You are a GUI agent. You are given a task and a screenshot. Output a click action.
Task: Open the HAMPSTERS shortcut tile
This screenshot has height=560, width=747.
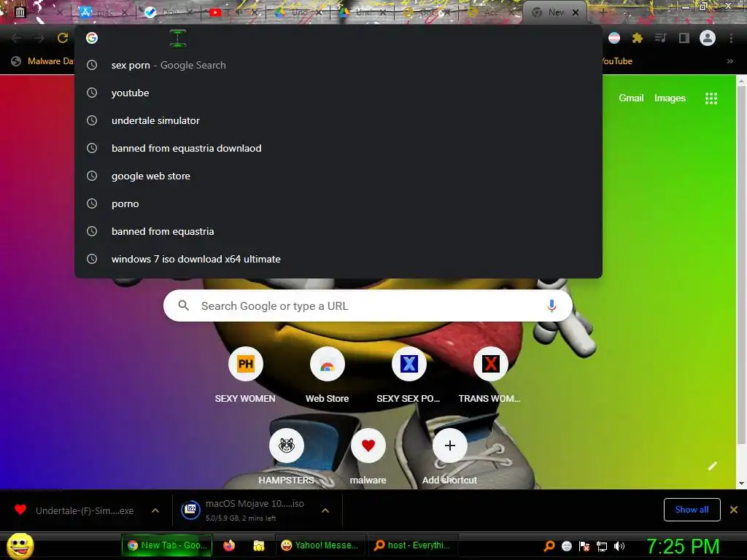(286, 457)
